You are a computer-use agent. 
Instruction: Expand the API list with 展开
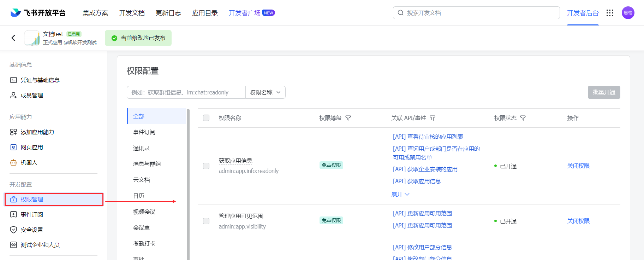point(400,194)
